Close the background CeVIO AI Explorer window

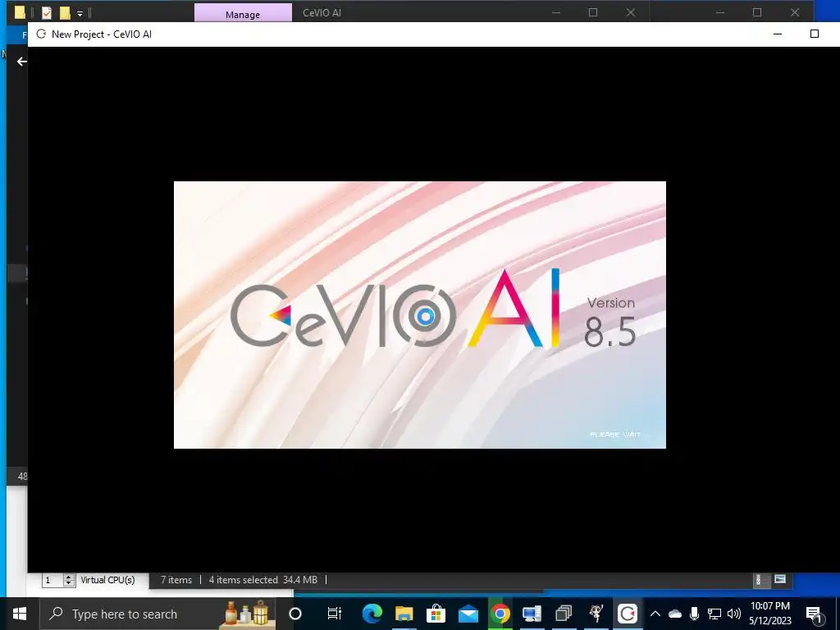[x=631, y=11]
